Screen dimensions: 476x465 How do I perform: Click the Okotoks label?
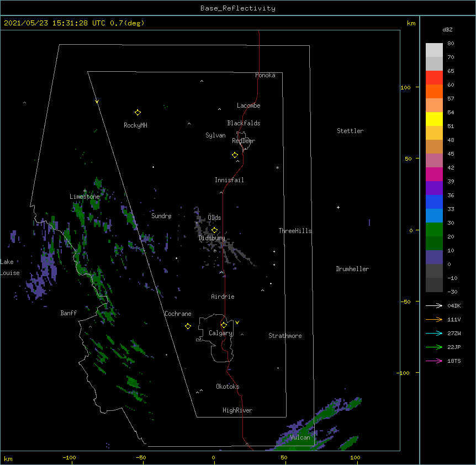pyautogui.click(x=228, y=387)
